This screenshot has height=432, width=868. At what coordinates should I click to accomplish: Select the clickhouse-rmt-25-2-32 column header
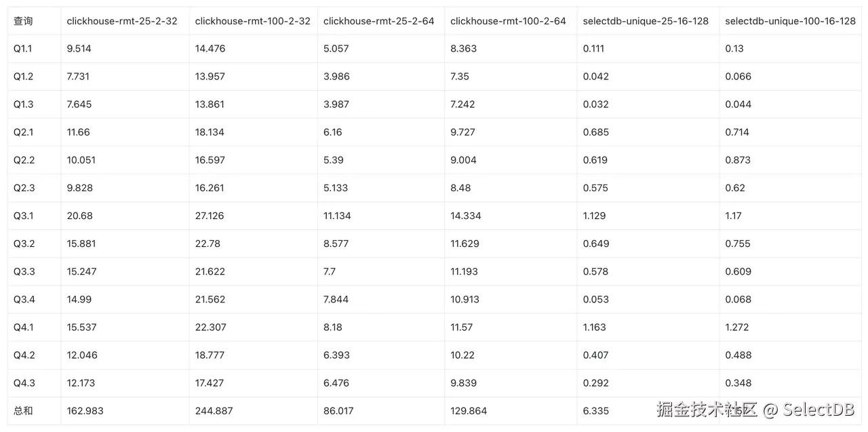[x=122, y=21]
